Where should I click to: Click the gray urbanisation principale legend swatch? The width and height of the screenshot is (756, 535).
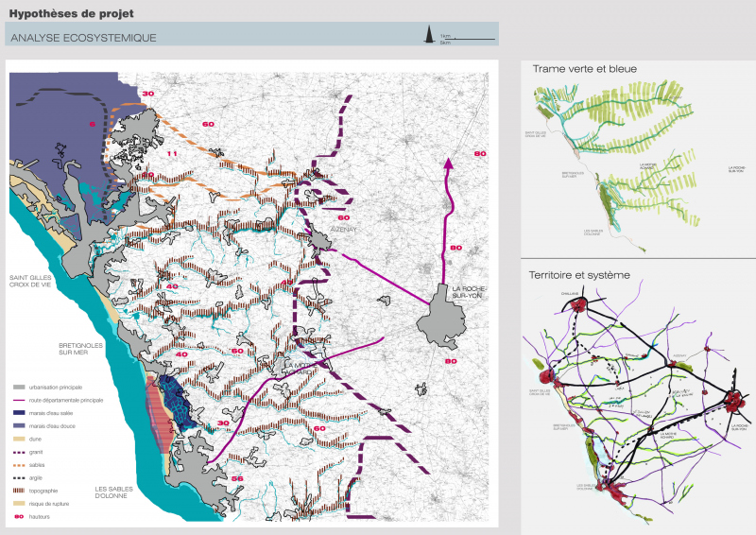(x=18, y=388)
